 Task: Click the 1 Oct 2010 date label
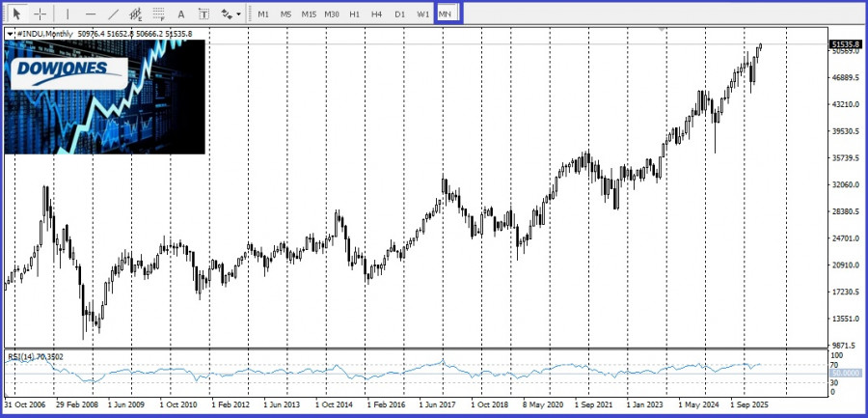tap(178, 404)
